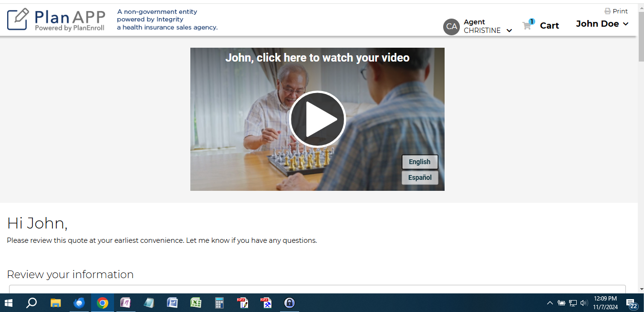Click the 'Hi John,' greeting
The height and width of the screenshot is (312, 644).
tap(37, 223)
